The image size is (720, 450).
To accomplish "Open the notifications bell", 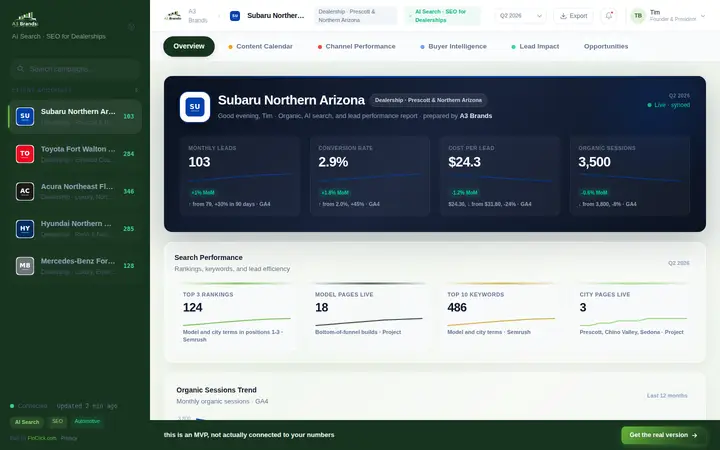I will (x=609, y=16).
